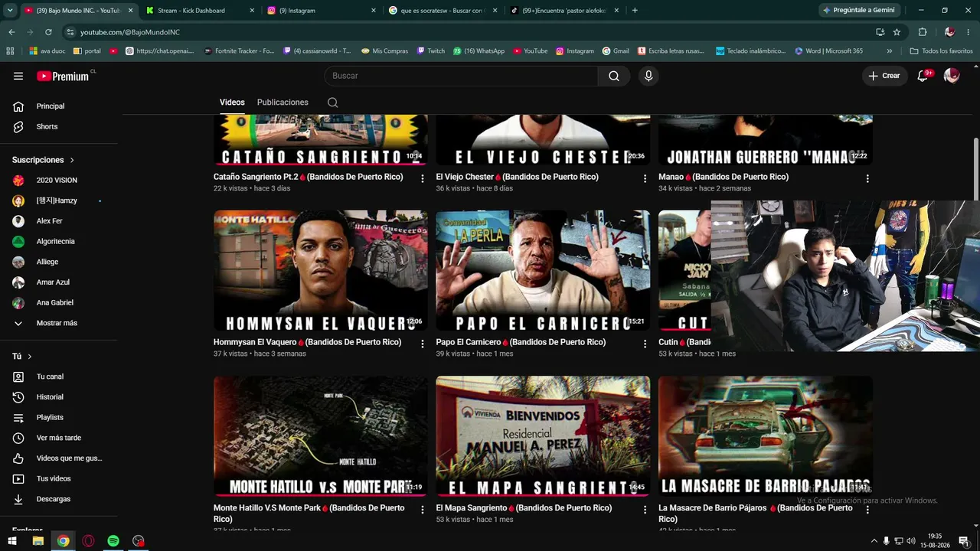Click the magnifying glass search button
This screenshot has height=551, width=980.
pyautogui.click(x=614, y=76)
